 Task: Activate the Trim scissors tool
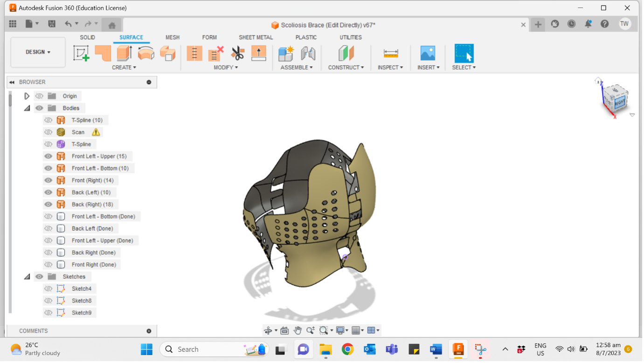[x=237, y=53]
